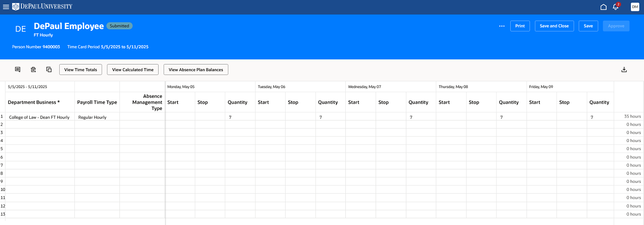
Task: Click Thursday Quantity cell showing 7
Action: click(511, 117)
